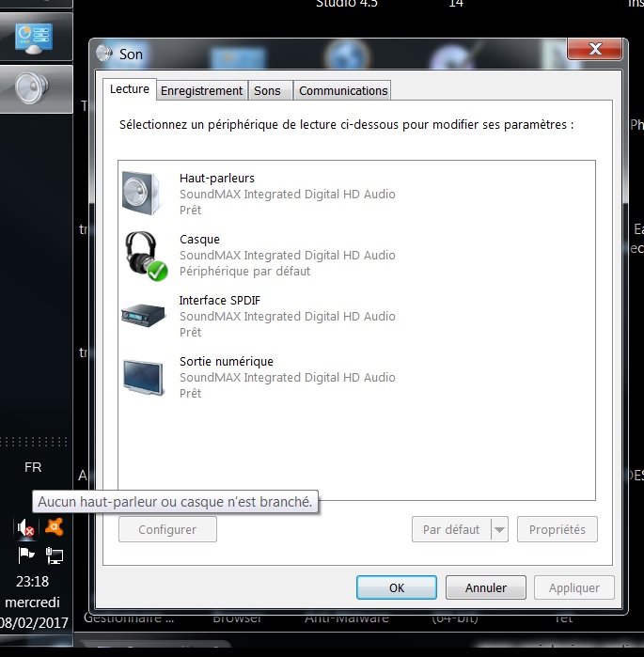This screenshot has height=657, width=644.
Task: Open the Avast antivirus tray icon
Action: (54, 527)
